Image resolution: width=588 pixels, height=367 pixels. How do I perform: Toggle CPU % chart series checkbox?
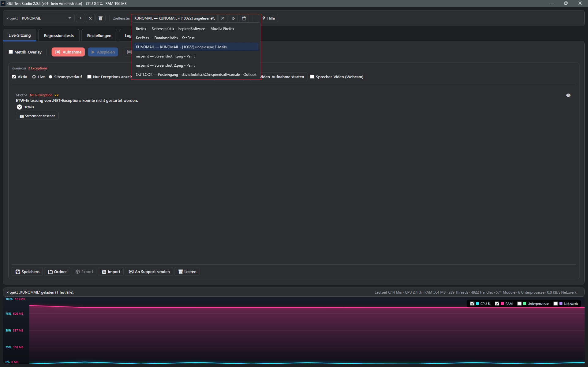click(x=472, y=304)
